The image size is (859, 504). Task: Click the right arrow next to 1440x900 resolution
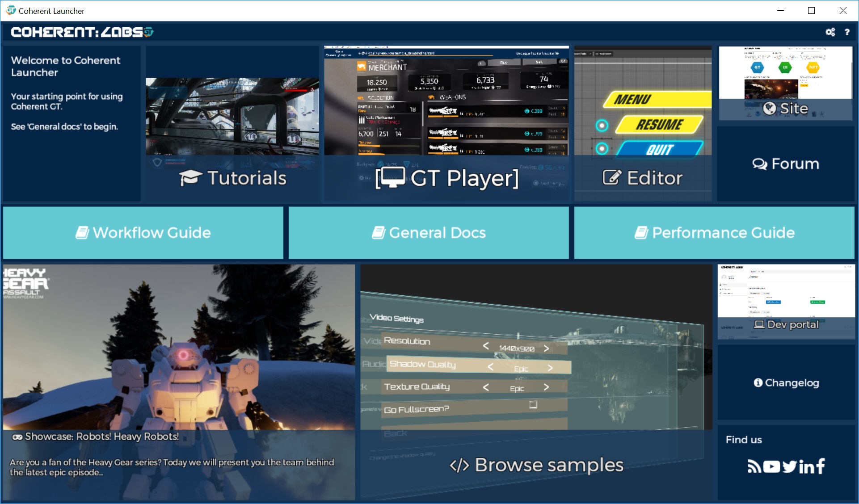point(547,348)
